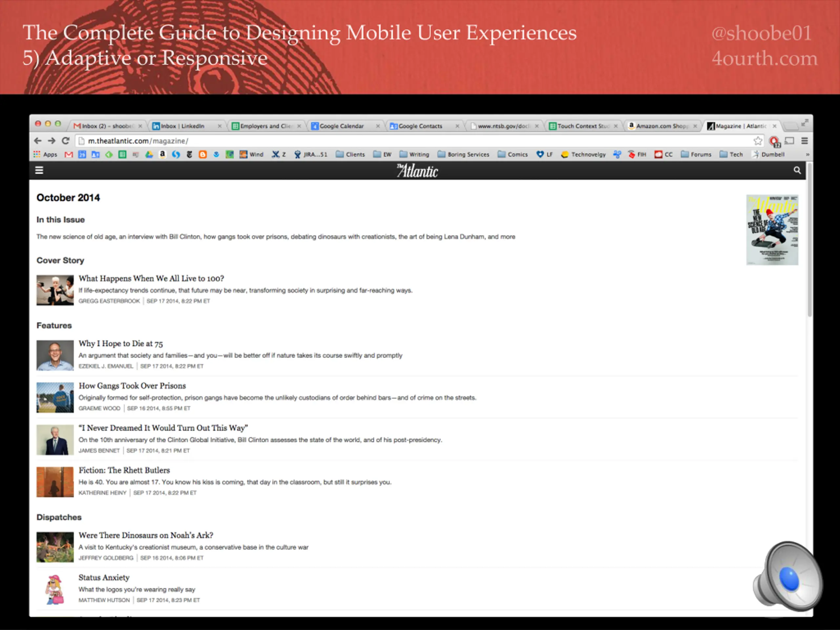The height and width of the screenshot is (630, 840).
Task: Open the CC bookmark
Action: [x=663, y=154]
